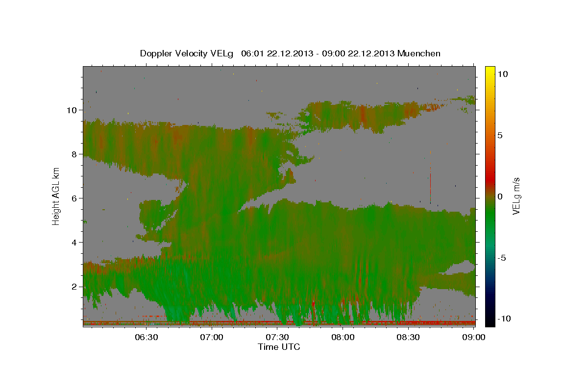This screenshot has height=392, width=588.
Task: Click the "Height AGL km" axis label
Action: 56,196
